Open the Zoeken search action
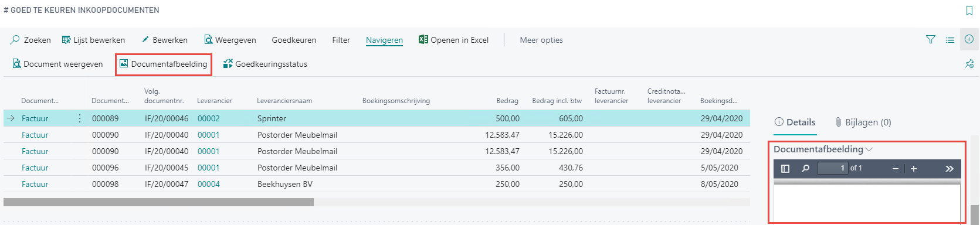Screen dimensions: 980x225 (31, 40)
